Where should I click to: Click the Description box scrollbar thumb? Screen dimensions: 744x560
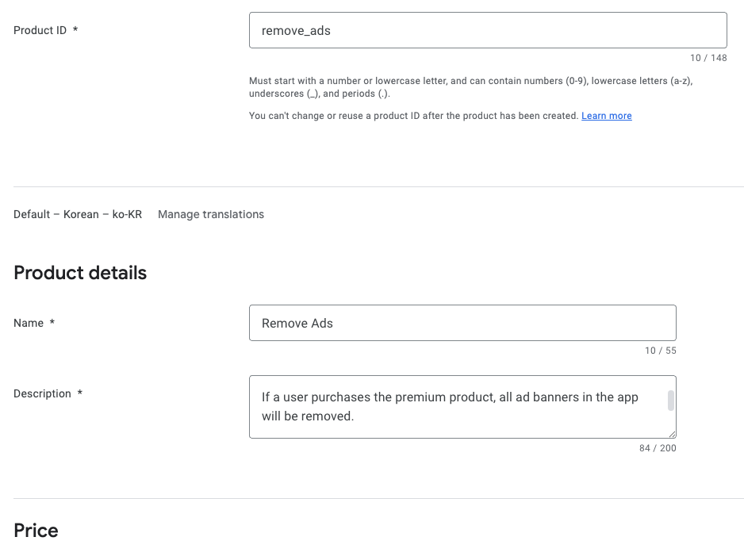[671, 401]
